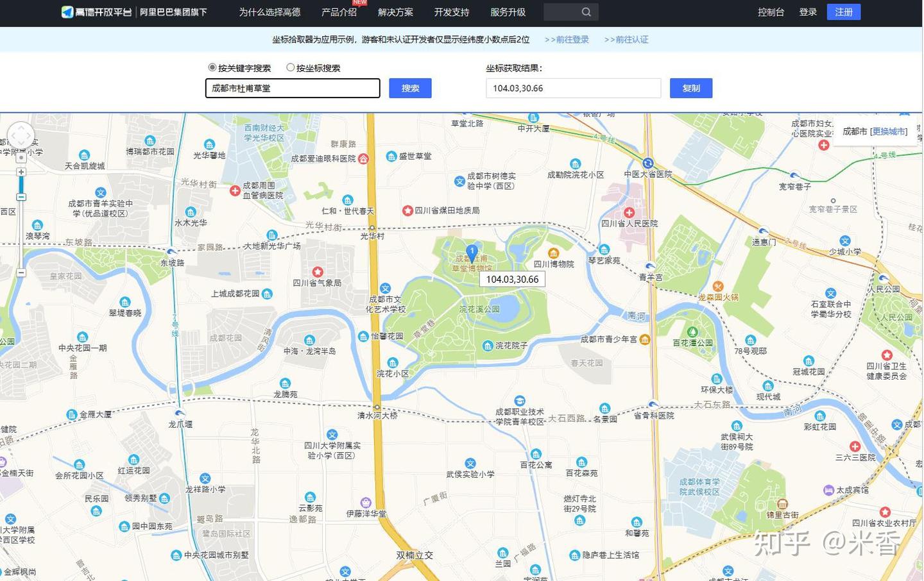The width and height of the screenshot is (924, 581).
Task: Click the coordinate result field showing 104.03,30.66
Action: pos(573,88)
